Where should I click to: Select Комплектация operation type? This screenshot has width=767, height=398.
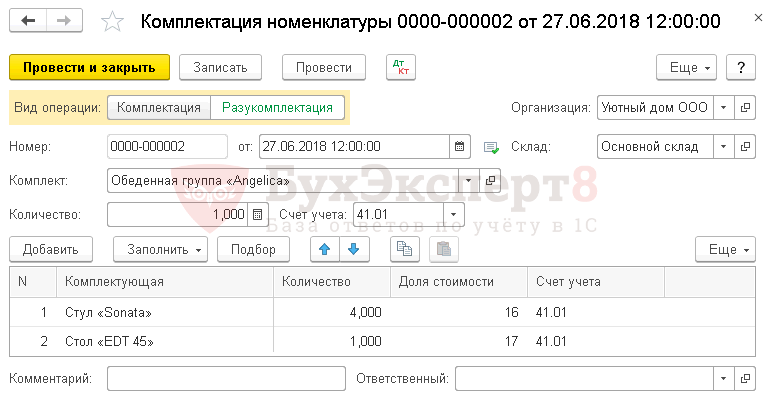(158, 108)
